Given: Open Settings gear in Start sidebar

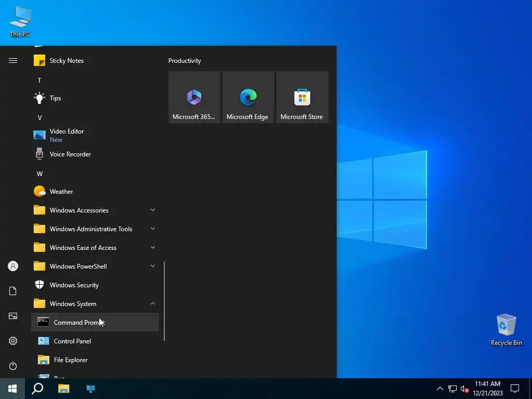Looking at the screenshot, I should tap(13, 341).
